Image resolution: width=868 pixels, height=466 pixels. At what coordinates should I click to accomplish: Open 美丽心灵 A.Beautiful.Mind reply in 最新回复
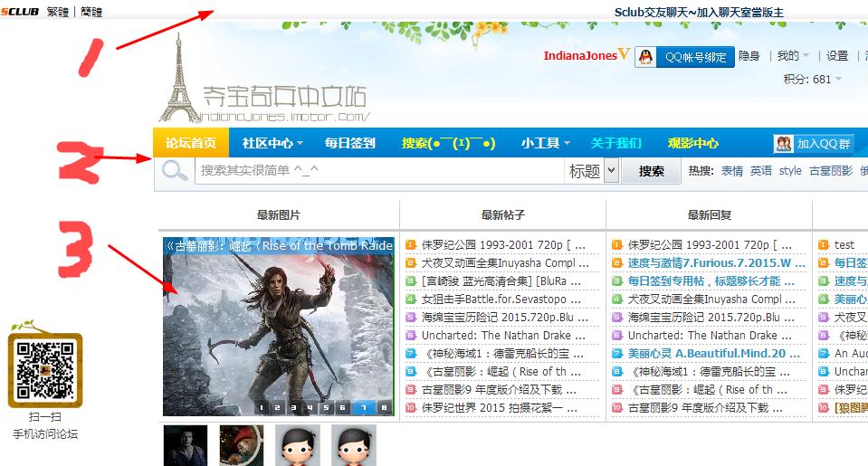(713, 354)
